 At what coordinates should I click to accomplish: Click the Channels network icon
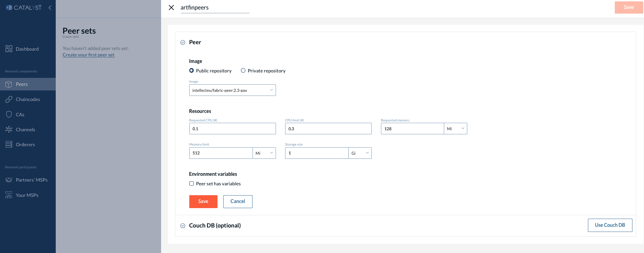point(9,130)
